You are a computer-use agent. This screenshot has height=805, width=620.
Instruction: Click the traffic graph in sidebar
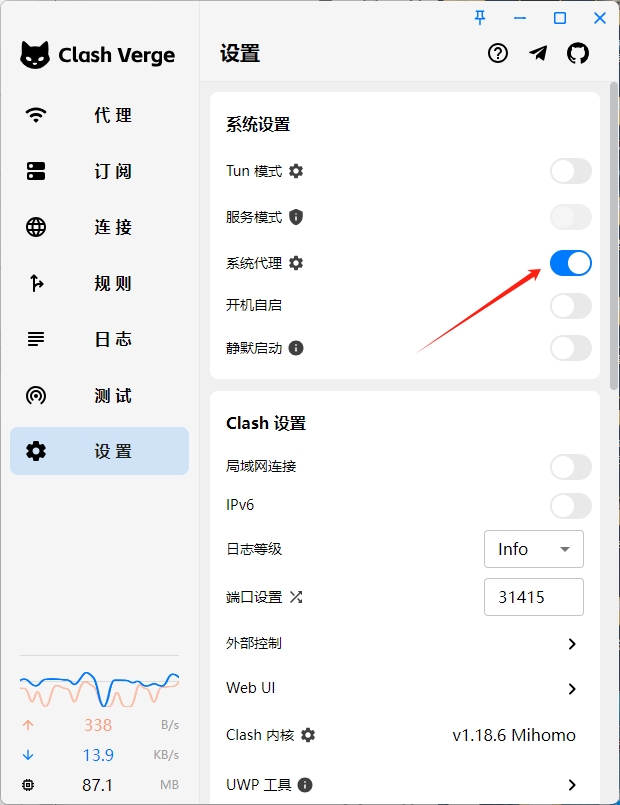pyautogui.click(x=100, y=689)
